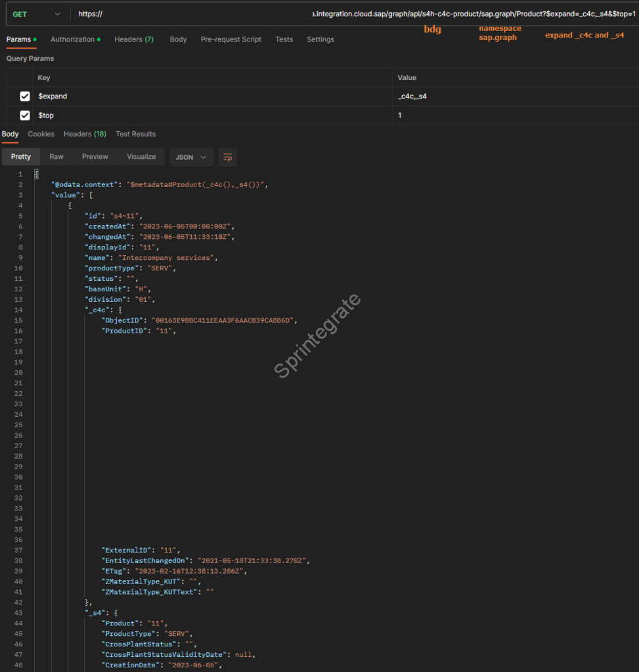Select the Visualize view button

141,157
